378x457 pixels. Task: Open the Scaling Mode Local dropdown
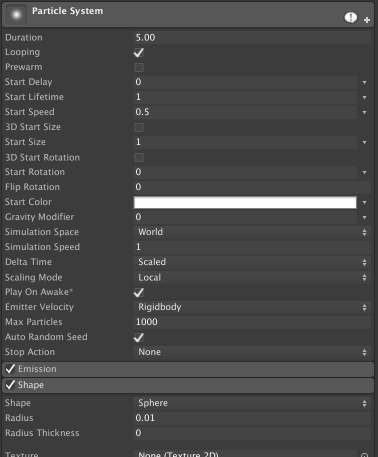pos(252,277)
